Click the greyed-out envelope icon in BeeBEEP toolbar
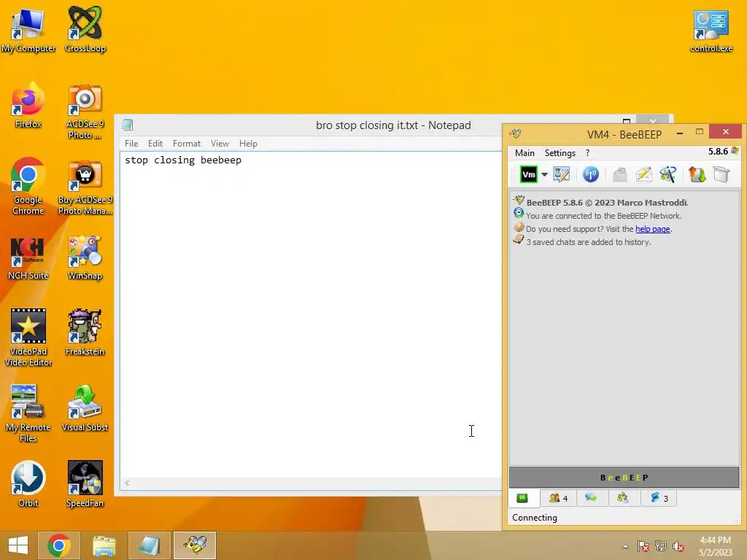Image resolution: width=747 pixels, height=560 pixels. coord(620,174)
